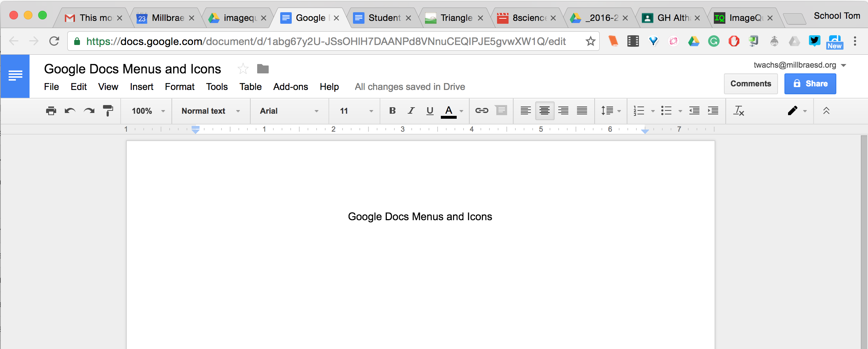The width and height of the screenshot is (868, 349).
Task: Expand bulleted list options arrow
Action: (680, 111)
